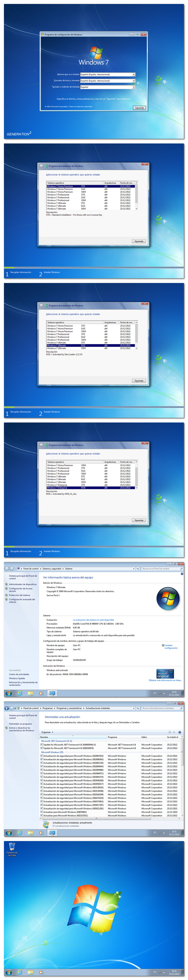Select highlighted 'Windows 7 Ultimate DAZ' row in installer
The height and width of the screenshot is (980, 188).
pos(91,346)
